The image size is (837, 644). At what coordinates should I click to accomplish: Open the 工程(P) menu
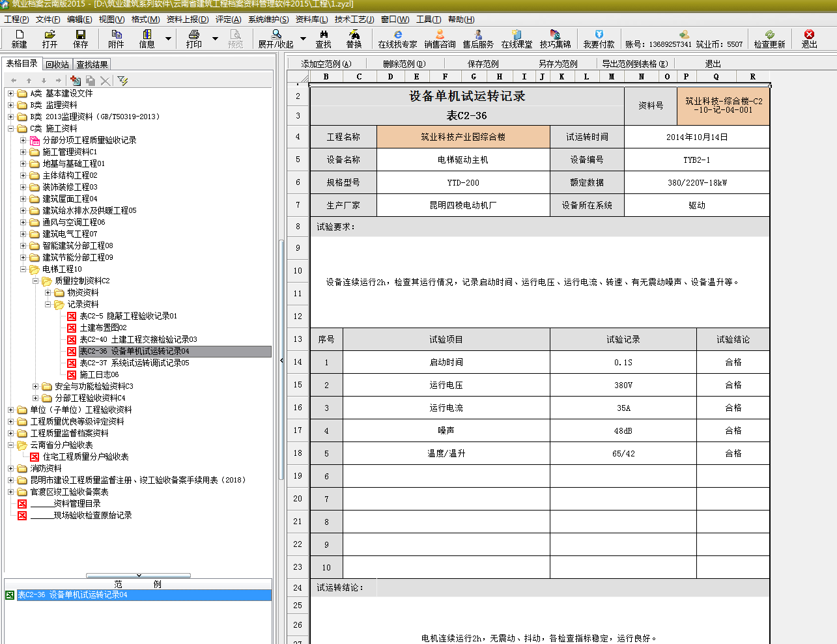[16, 20]
